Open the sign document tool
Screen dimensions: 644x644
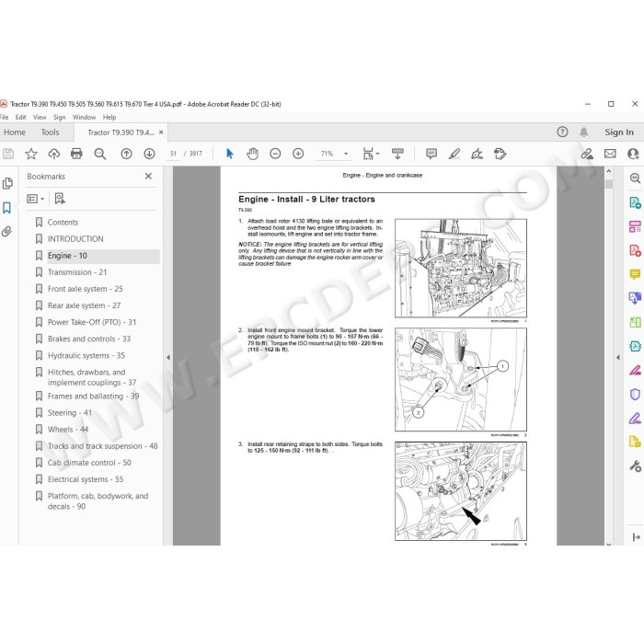[x=477, y=154]
